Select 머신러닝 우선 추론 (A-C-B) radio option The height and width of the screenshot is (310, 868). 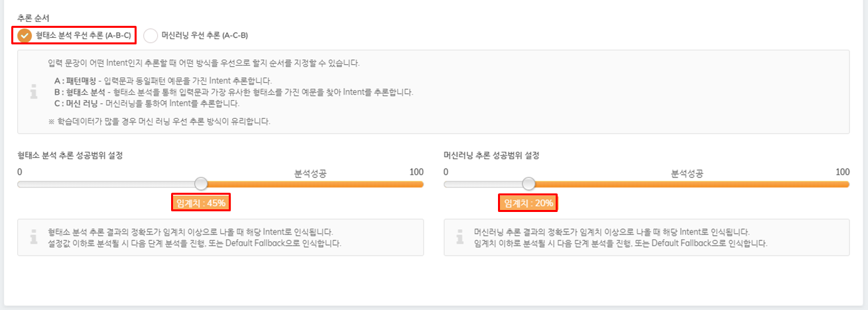pyautogui.click(x=196, y=35)
